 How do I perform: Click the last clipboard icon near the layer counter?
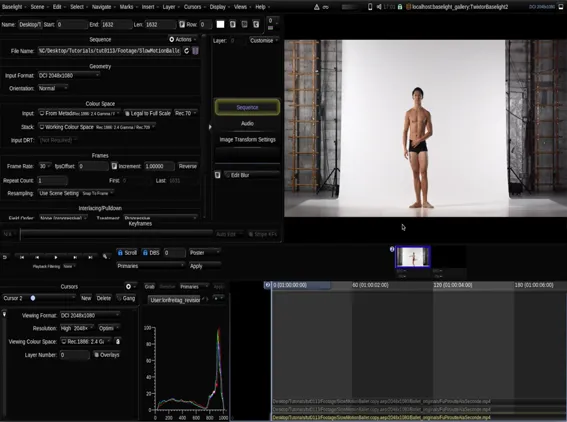pyautogui.click(x=256, y=24)
